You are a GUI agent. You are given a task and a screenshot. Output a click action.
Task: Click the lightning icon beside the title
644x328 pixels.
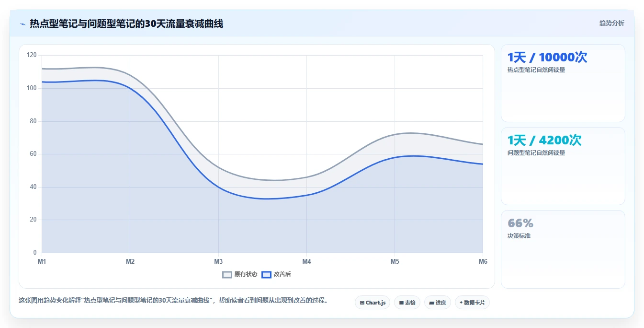(23, 24)
